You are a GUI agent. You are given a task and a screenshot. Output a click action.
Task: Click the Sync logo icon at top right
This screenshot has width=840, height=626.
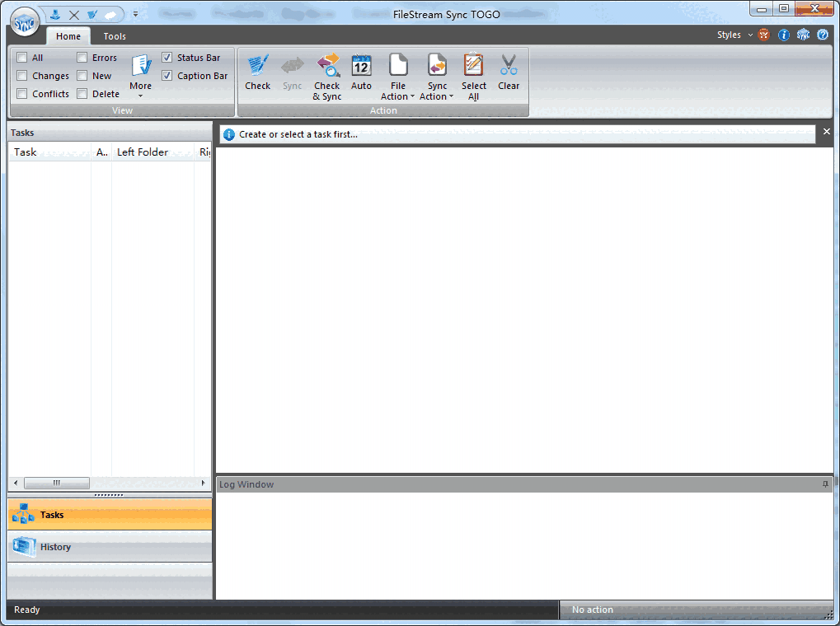click(x=803, y=35)
